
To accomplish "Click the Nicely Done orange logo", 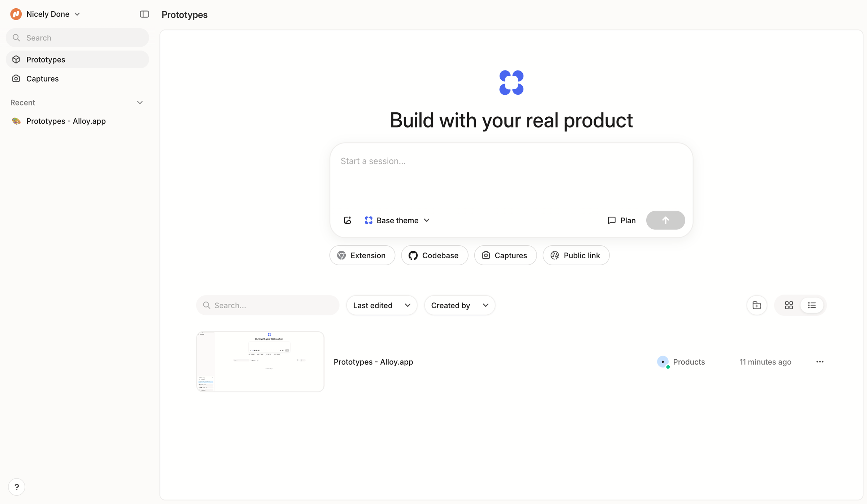I will tap(16, 14).
